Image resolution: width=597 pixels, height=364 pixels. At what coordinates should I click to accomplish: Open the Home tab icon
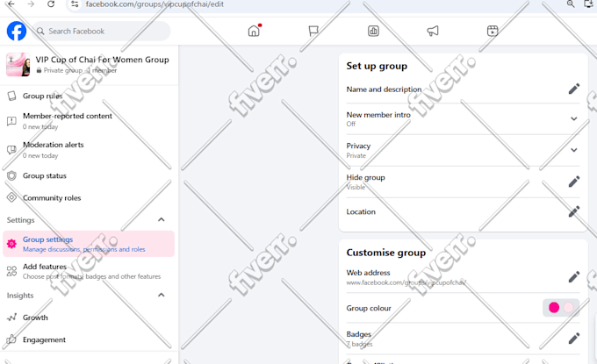click(x=254, y=31)
